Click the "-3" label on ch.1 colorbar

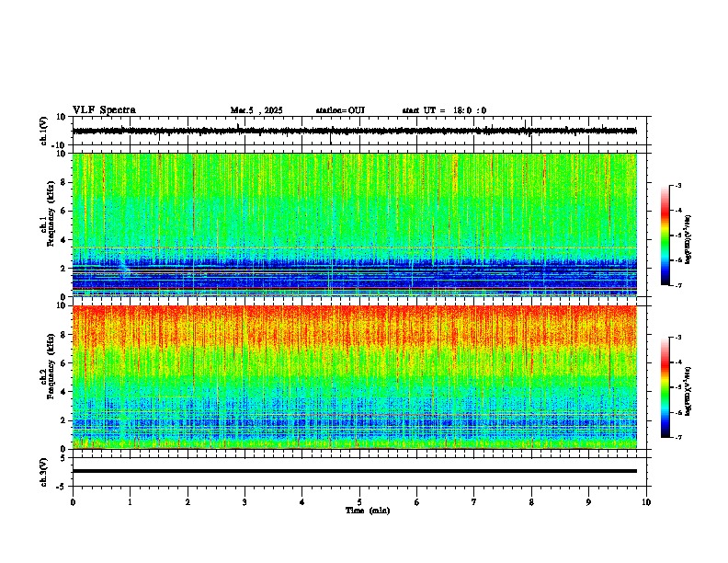[x=678, y=185]
